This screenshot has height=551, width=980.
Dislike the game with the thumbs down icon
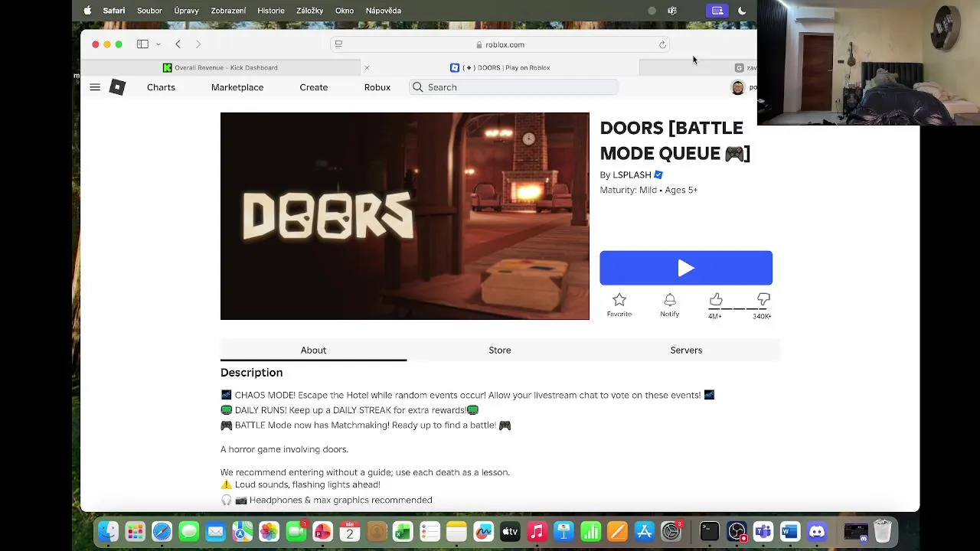[763, 299]
